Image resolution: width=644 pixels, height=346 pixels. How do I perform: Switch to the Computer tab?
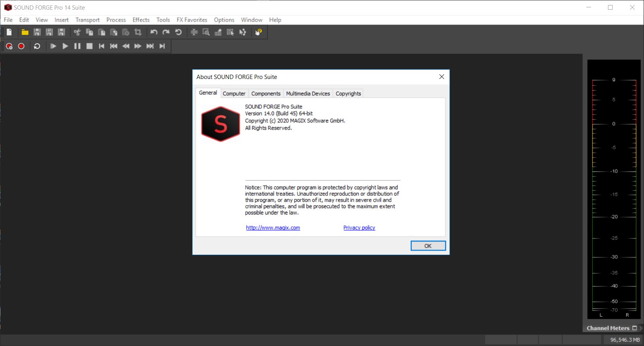234,94
